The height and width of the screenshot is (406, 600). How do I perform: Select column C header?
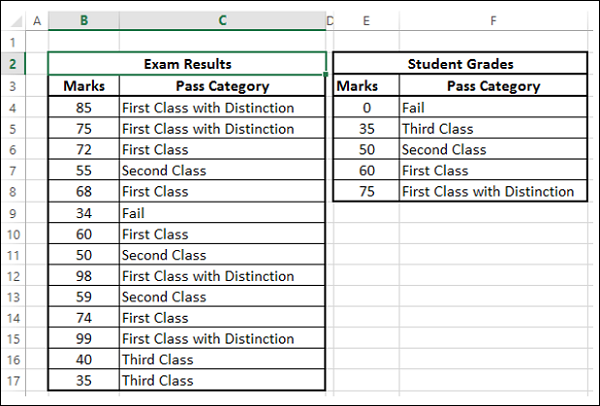222,21
